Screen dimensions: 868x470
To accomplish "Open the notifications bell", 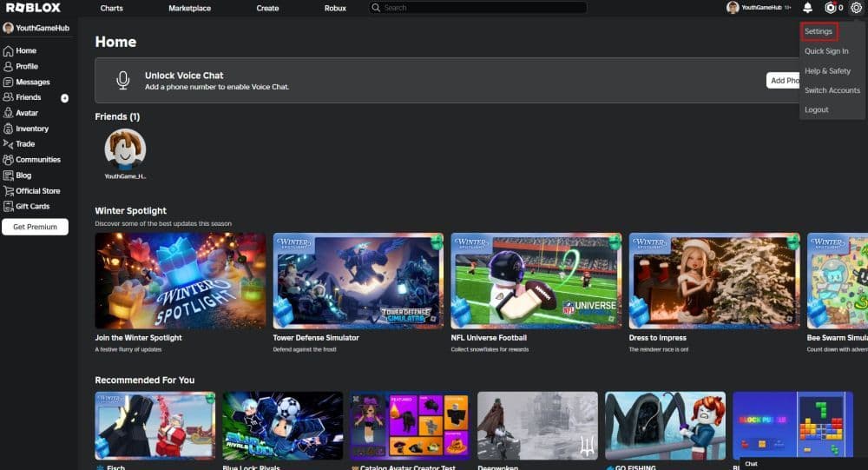I will pos(807,7).
